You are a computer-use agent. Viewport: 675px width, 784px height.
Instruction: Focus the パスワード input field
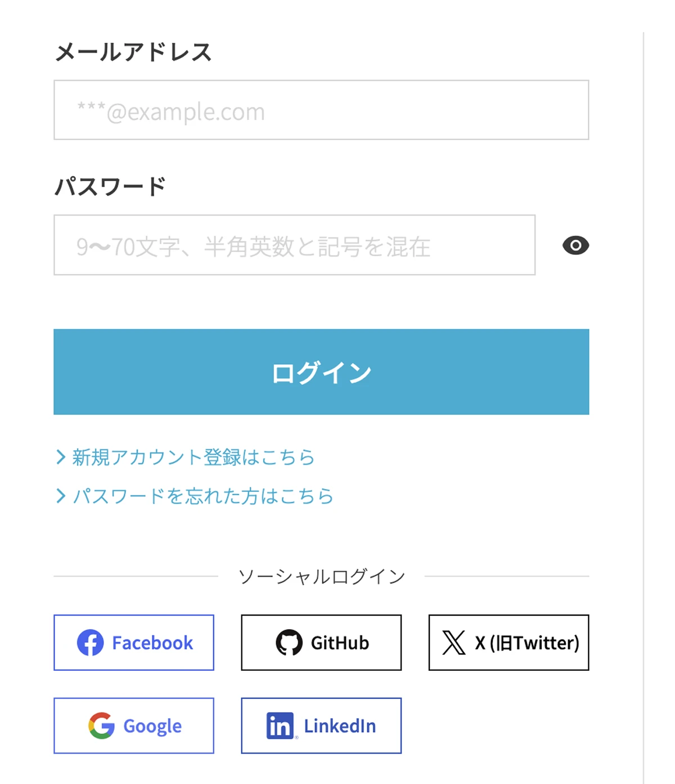point(294,245)
